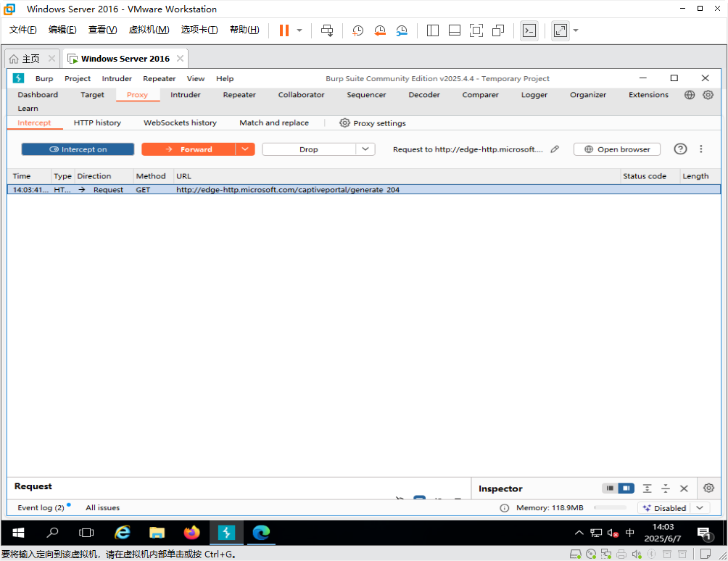This screenshot has height=561, width=728.
Task: Enter VMware full screen mode icon
Action: click(x=476, y=30)
